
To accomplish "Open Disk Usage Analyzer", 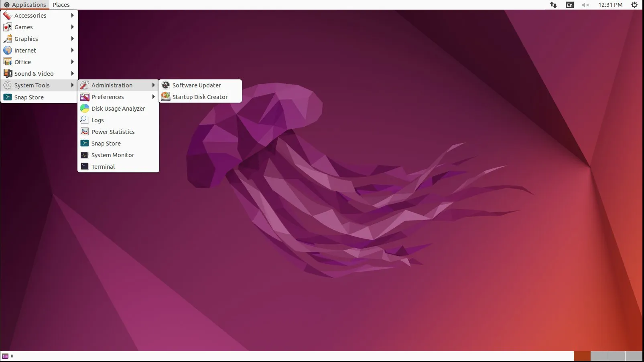I will (x=118, y=108).
